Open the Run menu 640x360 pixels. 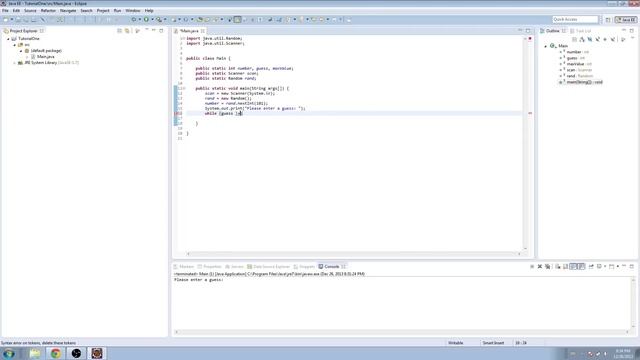(x=117, y=11)
